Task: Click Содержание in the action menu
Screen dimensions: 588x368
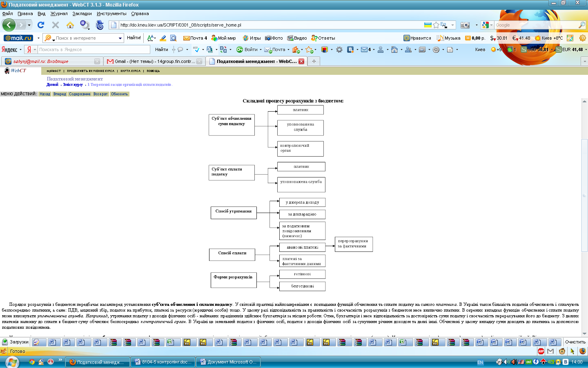Action: pyautogui.click(x=80, y=94)
